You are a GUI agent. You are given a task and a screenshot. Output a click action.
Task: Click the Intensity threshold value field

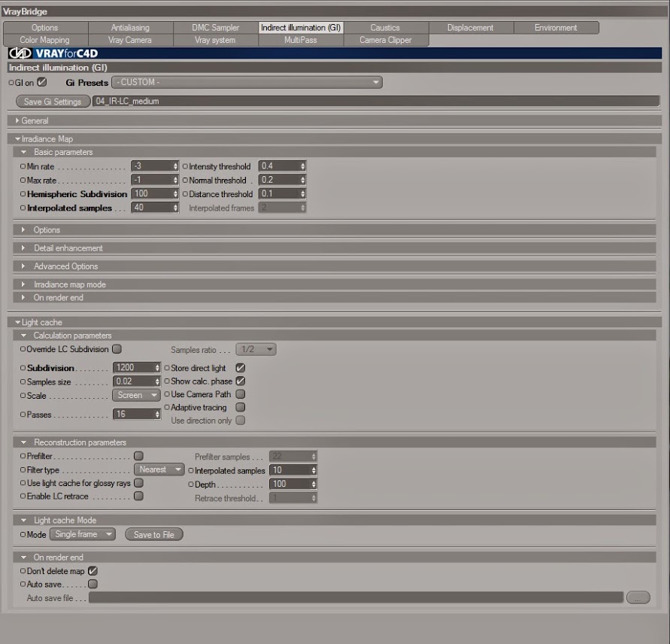click(279, 166)
